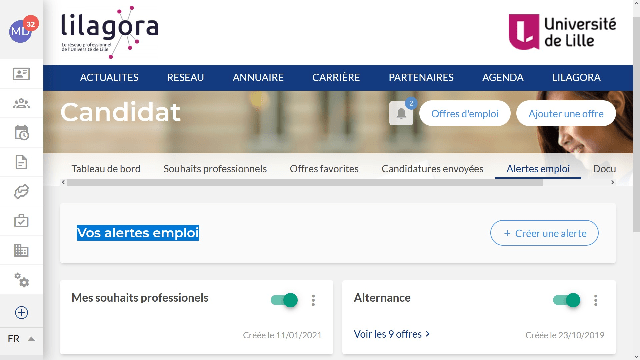Open three-dot menu for Alternance alert
The image size is (640, 360).
point(596,300)
